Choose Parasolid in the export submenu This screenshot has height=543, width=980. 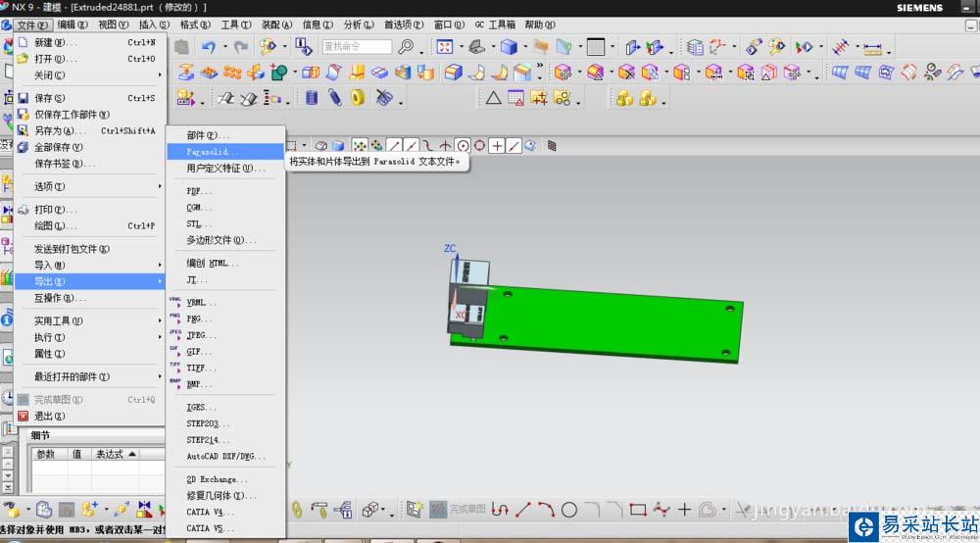(225, 152)
